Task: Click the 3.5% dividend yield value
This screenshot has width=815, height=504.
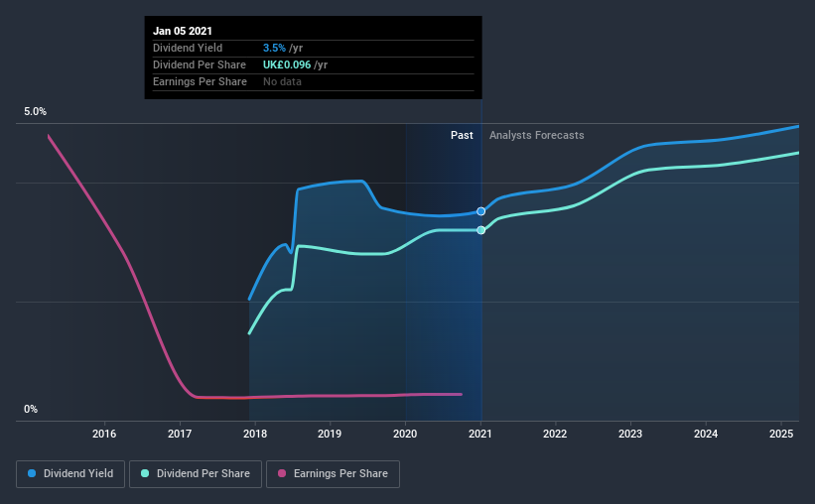Action: click(x=274, y=48)
